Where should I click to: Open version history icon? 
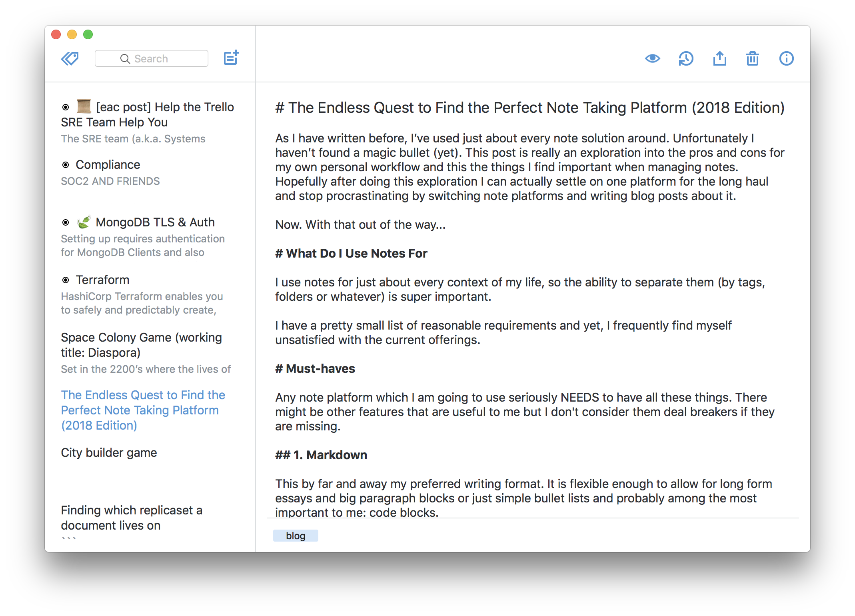click(x=686, y=58)
